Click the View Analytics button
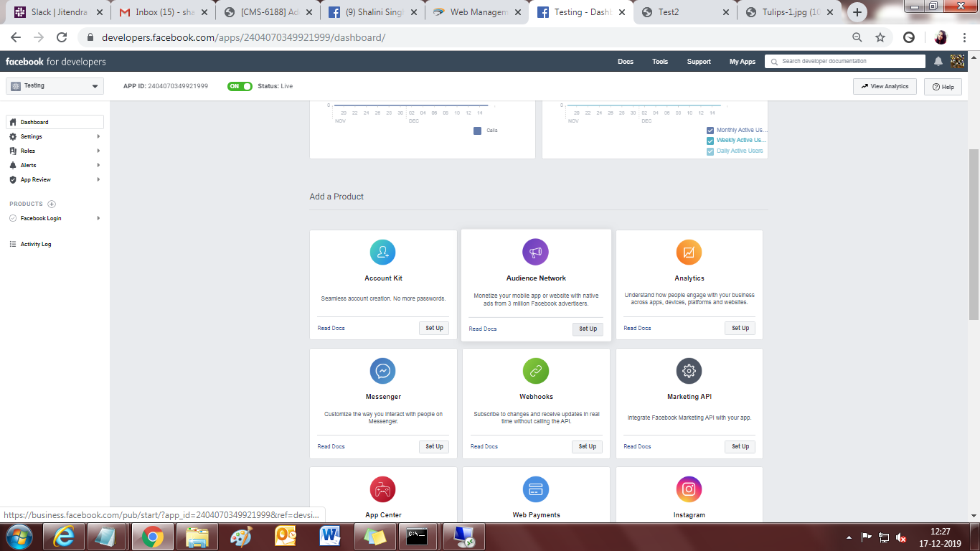The width and height of the screenshot is (980, 551). 885,86
